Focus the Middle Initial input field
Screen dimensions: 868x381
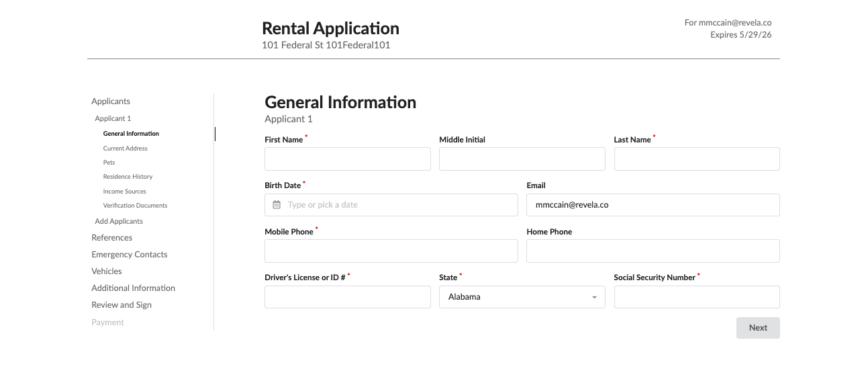point(522,159)
